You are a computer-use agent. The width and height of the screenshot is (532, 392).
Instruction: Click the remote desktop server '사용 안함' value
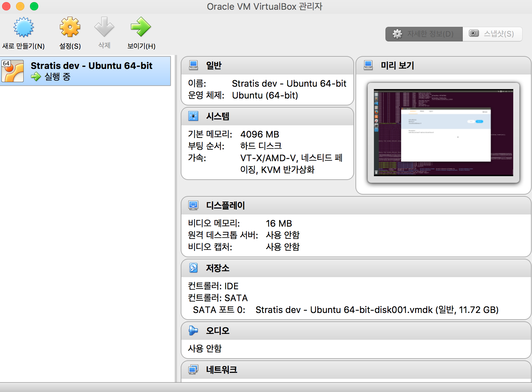(283, 235)
